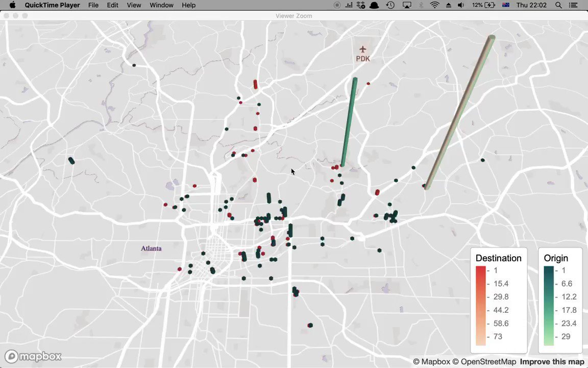Click the volume speaker icon

[461, 5]
